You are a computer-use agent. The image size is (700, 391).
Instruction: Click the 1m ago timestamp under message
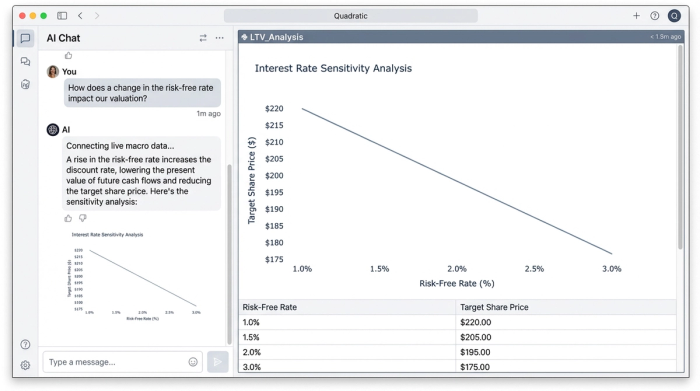pyautogui.click(x=208, y=113)
